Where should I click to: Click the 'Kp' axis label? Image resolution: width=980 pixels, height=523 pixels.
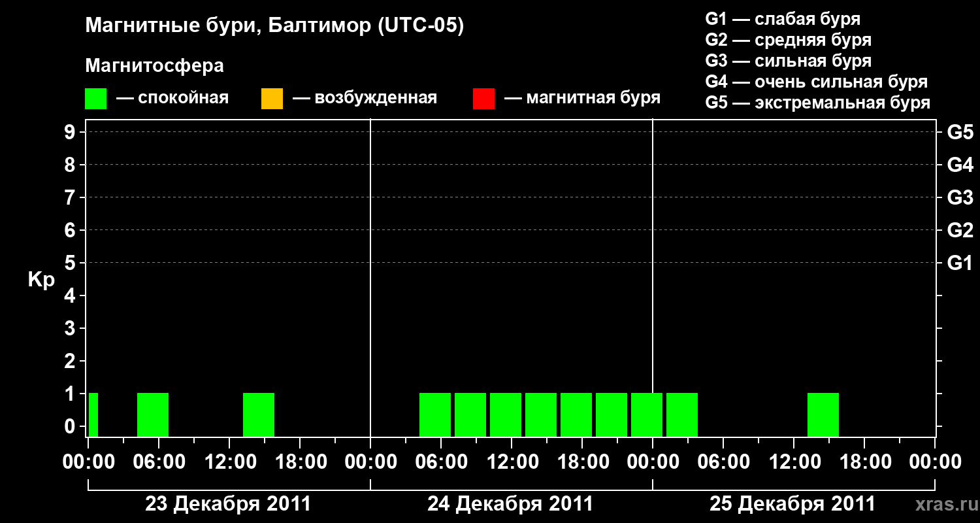pyautogui.click(x=41, y=280)
